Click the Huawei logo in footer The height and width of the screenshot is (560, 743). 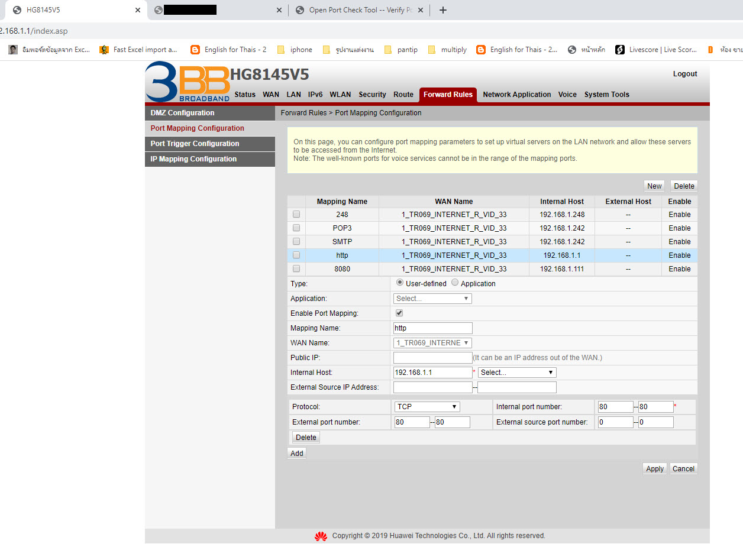click(x=321, y=536)
